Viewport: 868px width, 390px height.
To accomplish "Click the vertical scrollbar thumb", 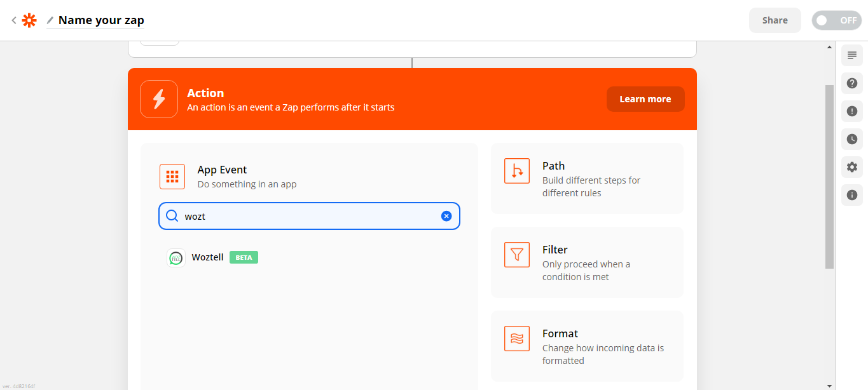I will (x=829, y=177).
